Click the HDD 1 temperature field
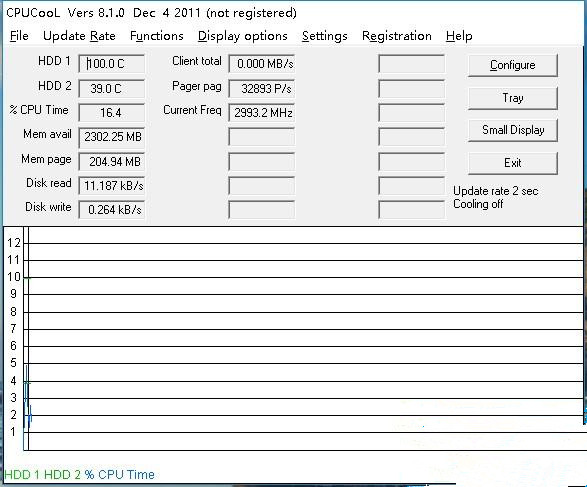The height and width of the screenshot is (487, 587). tap(112, 64)
